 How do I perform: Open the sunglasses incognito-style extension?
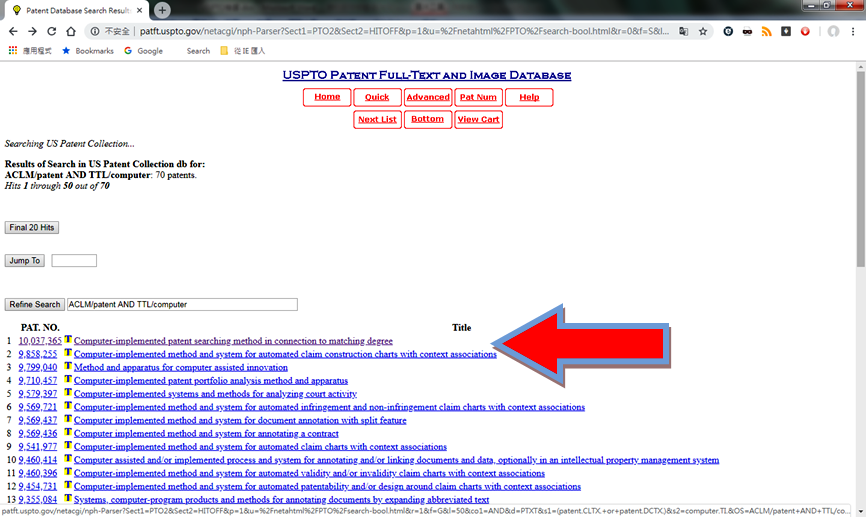[x=747, y=31]
